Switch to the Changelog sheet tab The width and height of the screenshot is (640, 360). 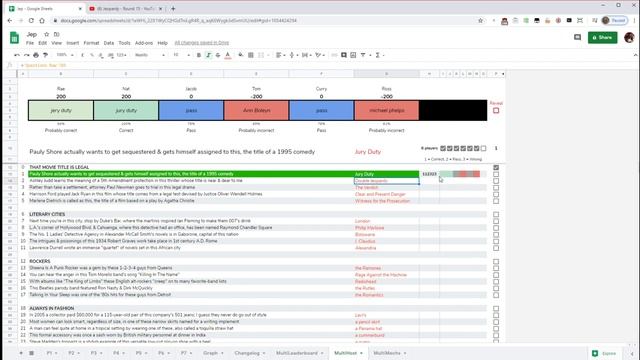click(247, 353)
